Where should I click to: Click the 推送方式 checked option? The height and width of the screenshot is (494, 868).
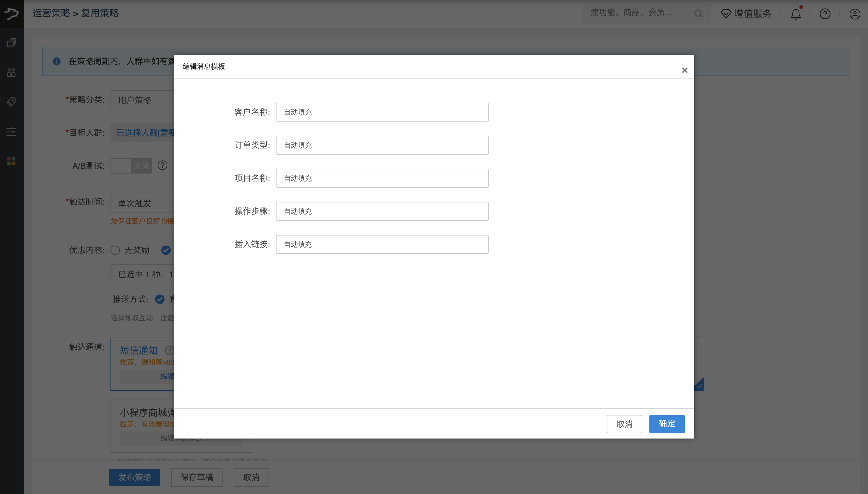click(x=160, y=299)
